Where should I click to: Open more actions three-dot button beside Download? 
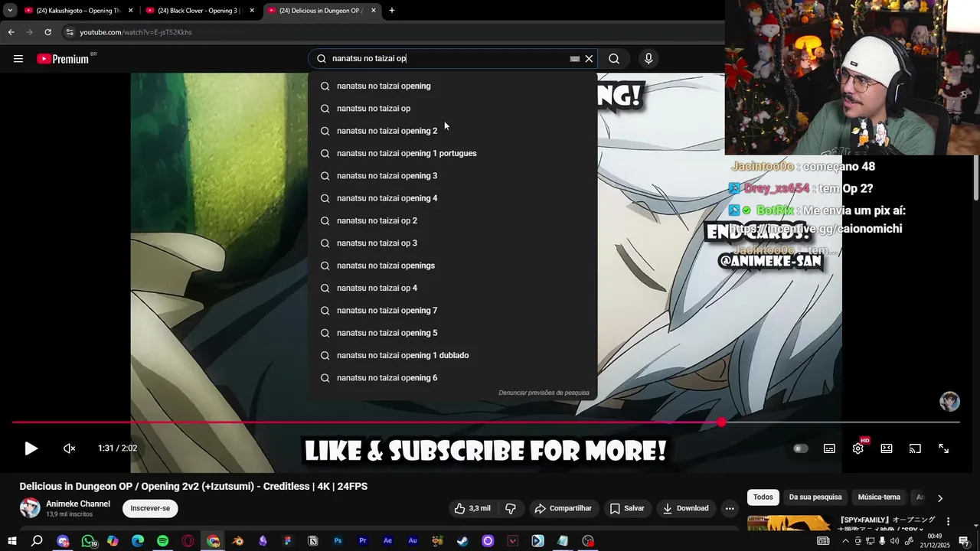tap(730, 508)
